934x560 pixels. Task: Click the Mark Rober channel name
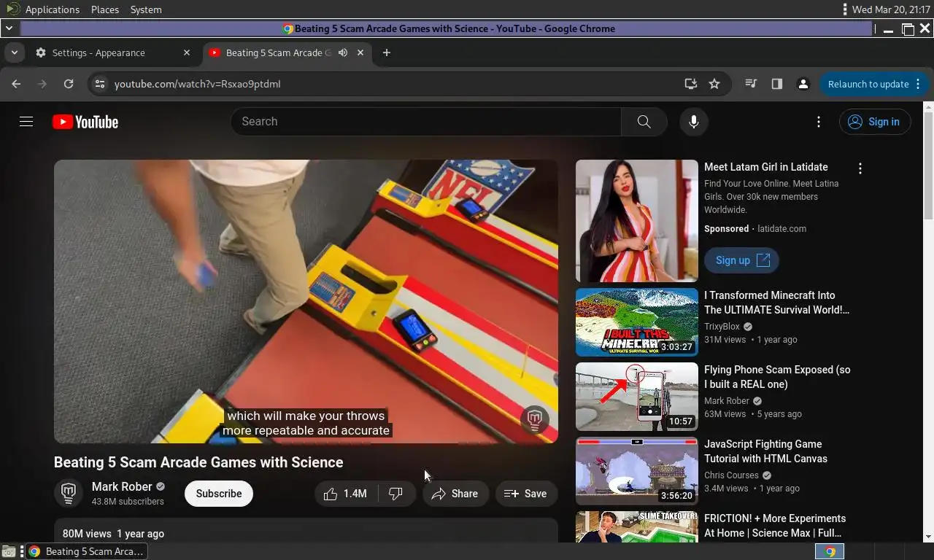click(x=122, y=486)
